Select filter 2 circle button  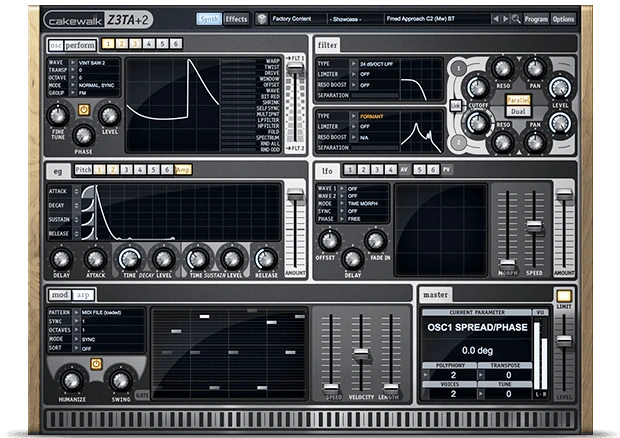click(x=459, y=143)
